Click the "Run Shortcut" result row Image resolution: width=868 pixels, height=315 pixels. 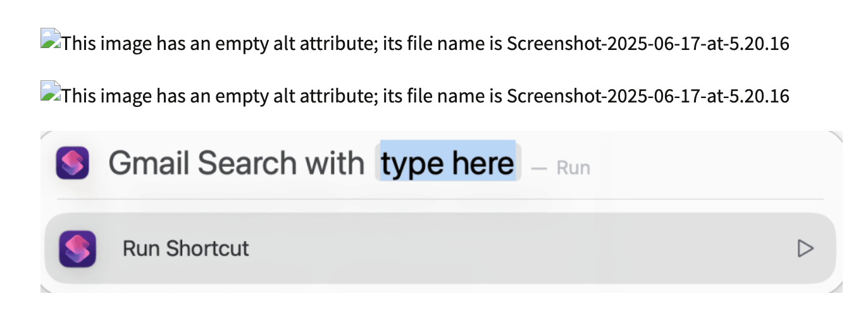pyautogui.click(x=441, y=249)
